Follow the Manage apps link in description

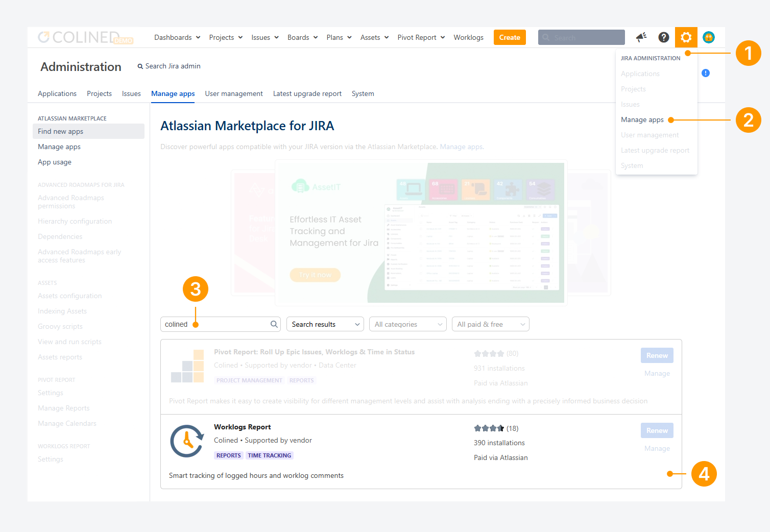click(461, 147)
